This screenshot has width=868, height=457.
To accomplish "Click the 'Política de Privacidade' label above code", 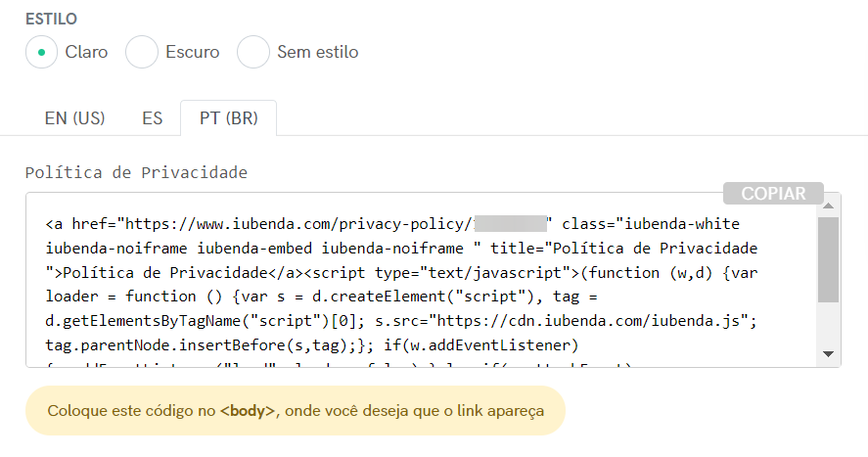I will pyautogui.click(x=136, y=172).
